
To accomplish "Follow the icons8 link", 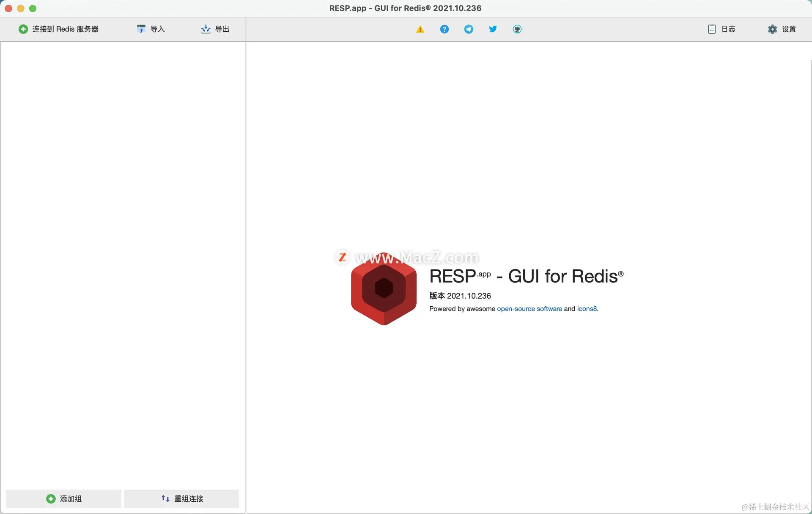I will pyautogui.click(x=587, y=309).
